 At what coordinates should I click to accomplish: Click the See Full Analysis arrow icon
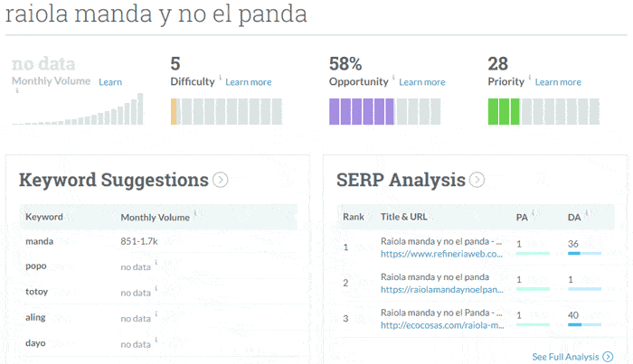coord(608,357)
